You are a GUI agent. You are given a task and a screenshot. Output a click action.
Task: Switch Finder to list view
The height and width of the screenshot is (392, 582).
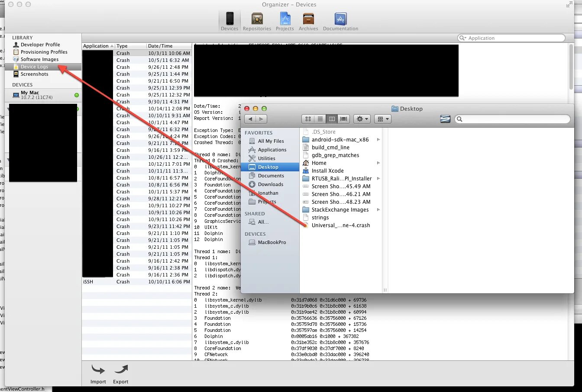320,119
